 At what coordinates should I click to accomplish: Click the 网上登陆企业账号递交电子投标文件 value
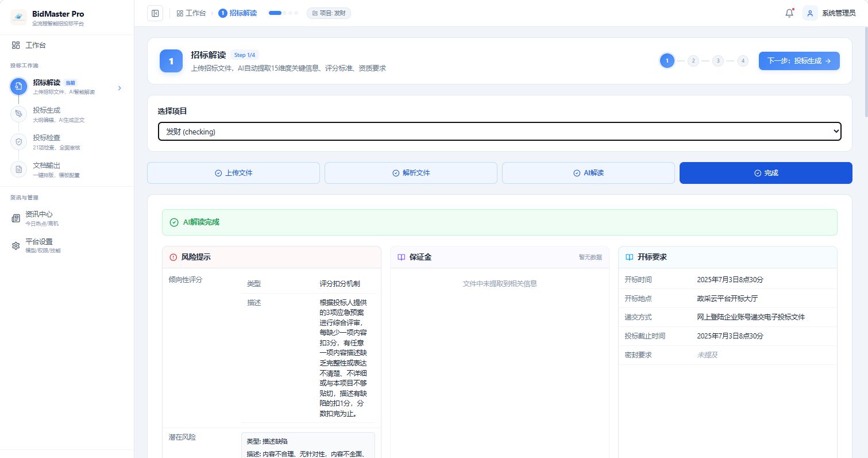(751, 317)
